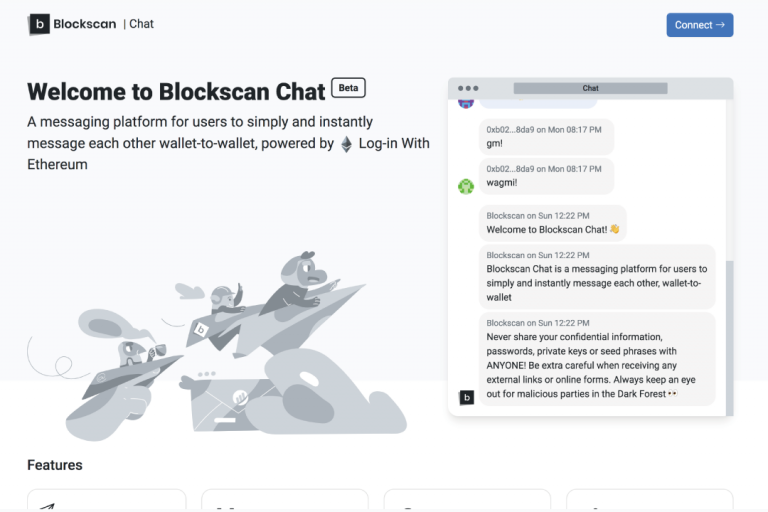The width and height of the screenshot is (768, 512).
Task: Click the purple avatar atop the chat
Action: point(466,101)
